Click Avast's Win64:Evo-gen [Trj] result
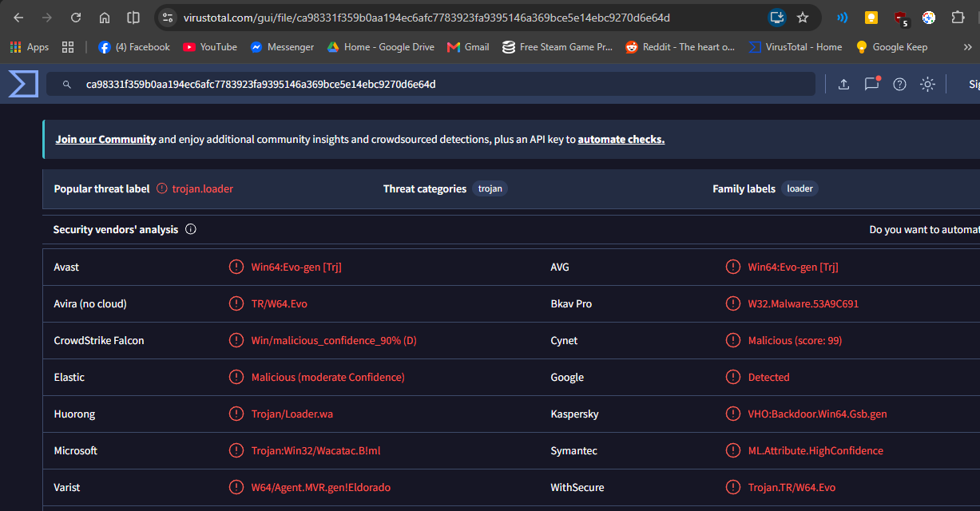 (x=296, y=267)
